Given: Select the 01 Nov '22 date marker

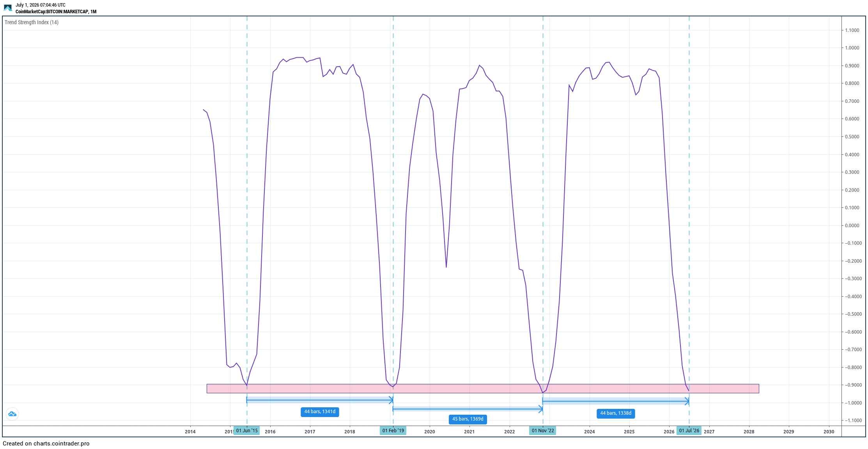Looking at the screenshot, I should pos(543,431).
